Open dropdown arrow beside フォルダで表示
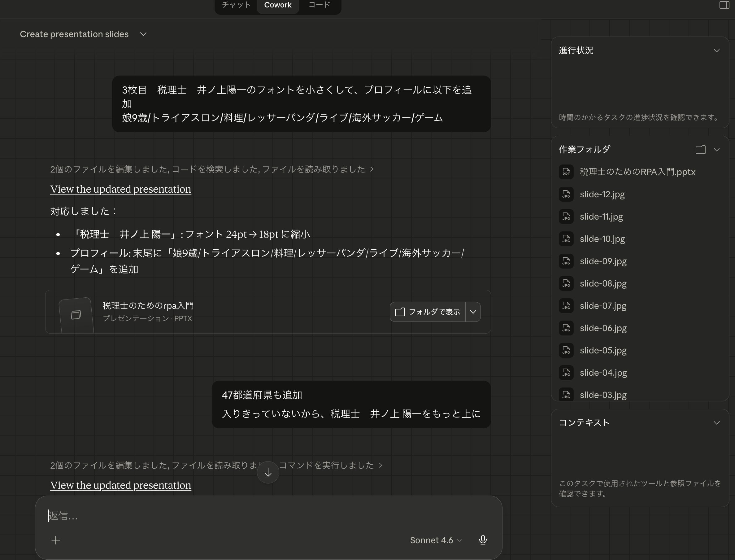The height and width of the screenshot is (560, 735). tap(473, 312)
